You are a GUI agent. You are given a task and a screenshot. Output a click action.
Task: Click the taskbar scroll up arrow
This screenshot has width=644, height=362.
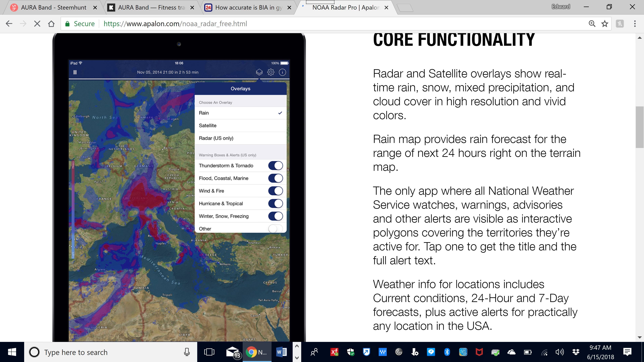coord(297,346)
